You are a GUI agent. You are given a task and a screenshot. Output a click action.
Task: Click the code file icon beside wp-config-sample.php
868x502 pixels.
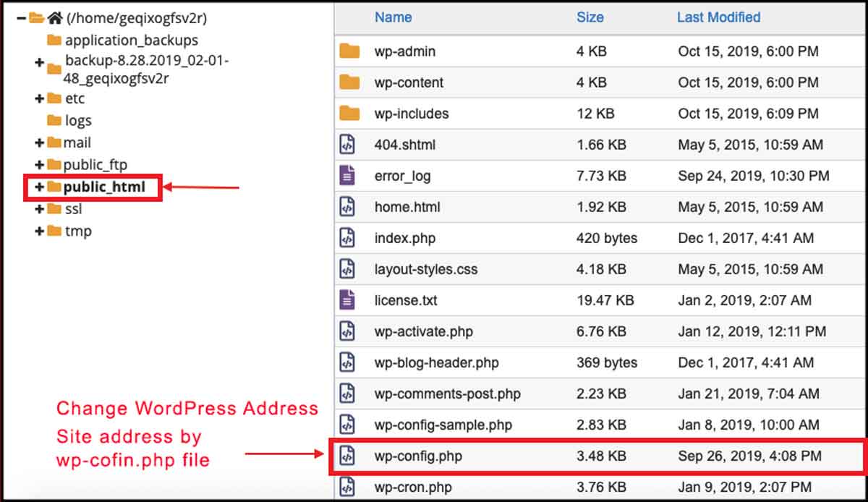coord(348,425)
